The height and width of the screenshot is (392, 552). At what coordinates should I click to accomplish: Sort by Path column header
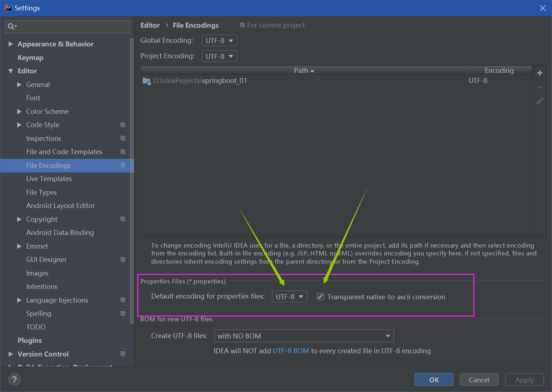[303, 70]
